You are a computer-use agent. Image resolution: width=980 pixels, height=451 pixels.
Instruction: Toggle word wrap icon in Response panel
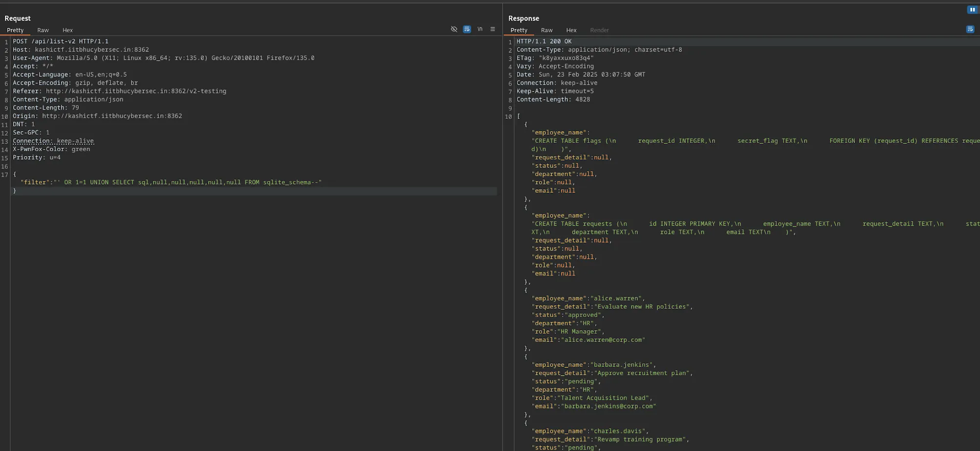tap(970, 29)
